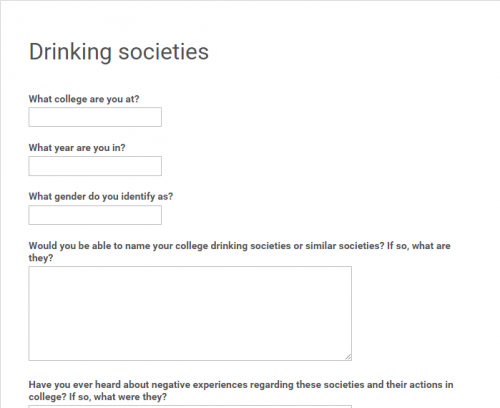Image resolution: width=500 pixels, height=408 pixels.
Task: Grab the text area resize handle corner
Action: tap(348, 357)
